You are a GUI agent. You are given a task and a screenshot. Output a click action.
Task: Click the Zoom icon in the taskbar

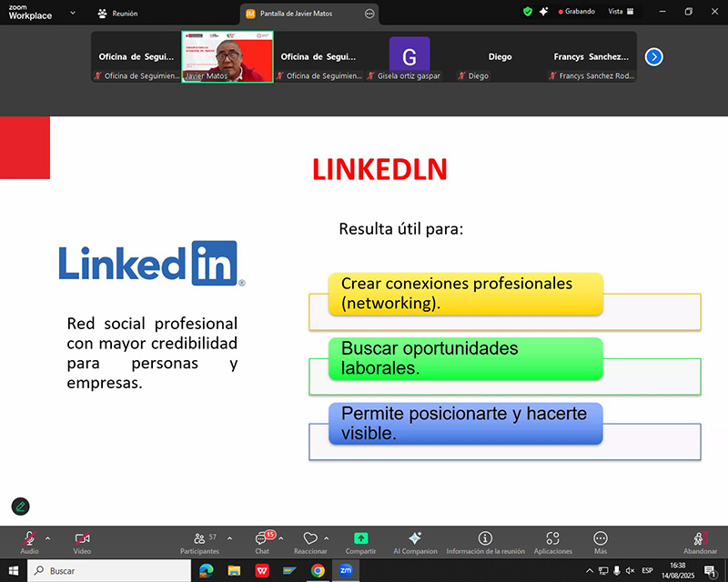[346, 570]
